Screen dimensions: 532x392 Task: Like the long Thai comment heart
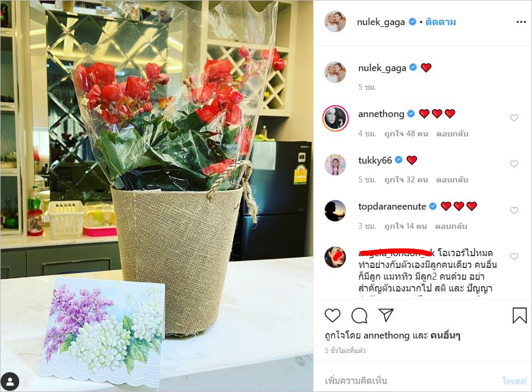coord(514,256)
